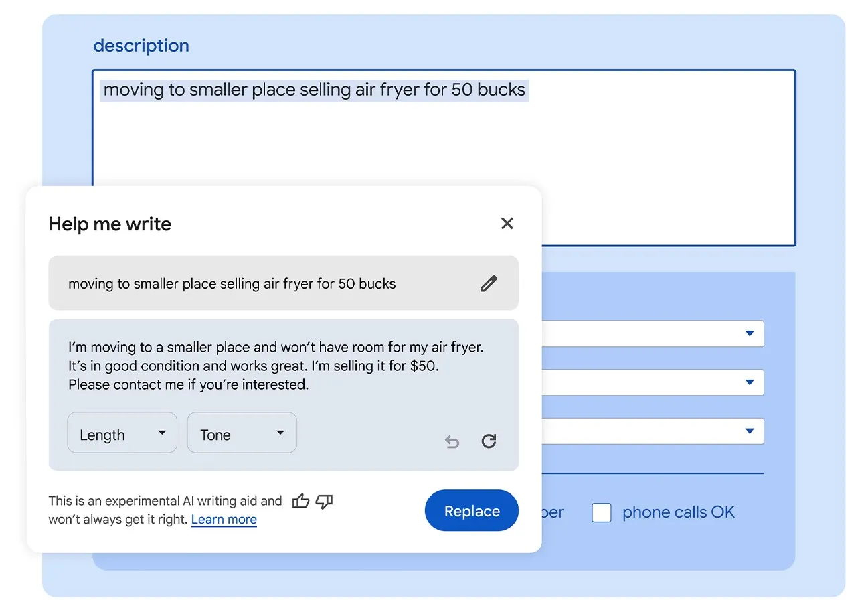868x608 pixels.
Task: Open the Tone dropdown
Action: (x=242, y=433)
